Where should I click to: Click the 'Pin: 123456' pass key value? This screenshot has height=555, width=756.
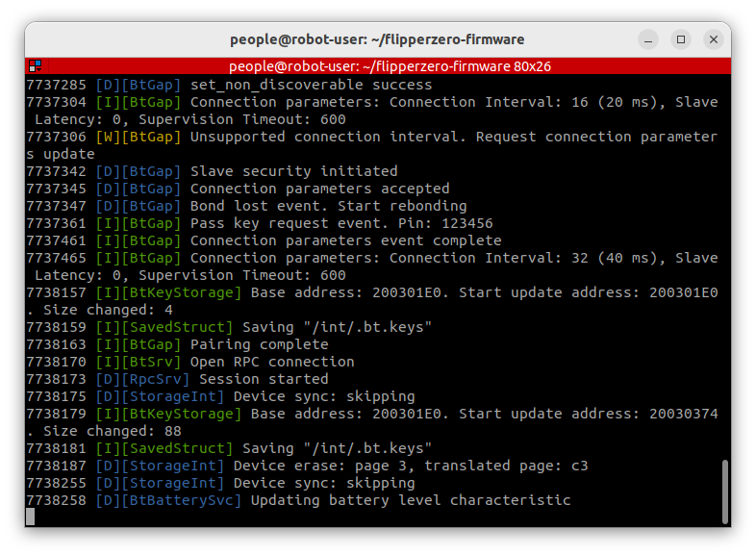(445, 223)
